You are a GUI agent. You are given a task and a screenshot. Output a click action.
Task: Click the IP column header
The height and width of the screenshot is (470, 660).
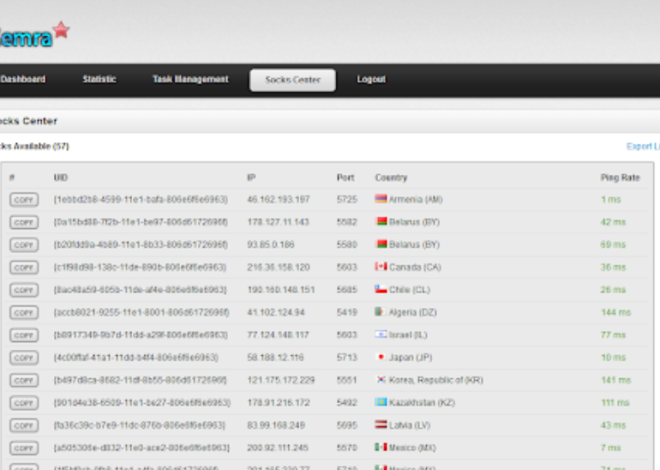point(251,178)
